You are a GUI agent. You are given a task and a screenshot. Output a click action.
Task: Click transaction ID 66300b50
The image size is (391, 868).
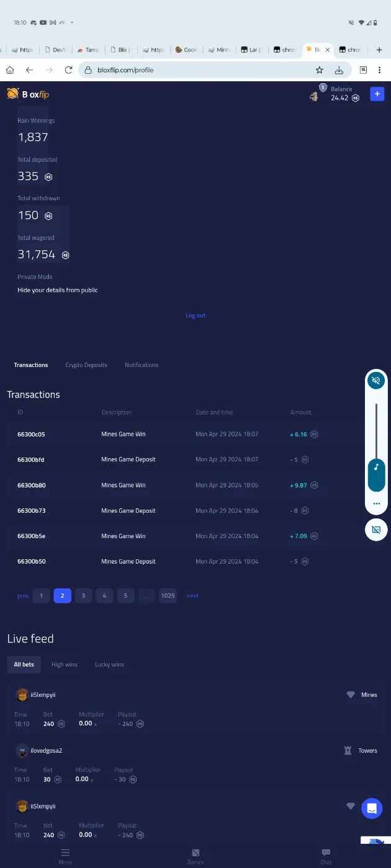31,562
